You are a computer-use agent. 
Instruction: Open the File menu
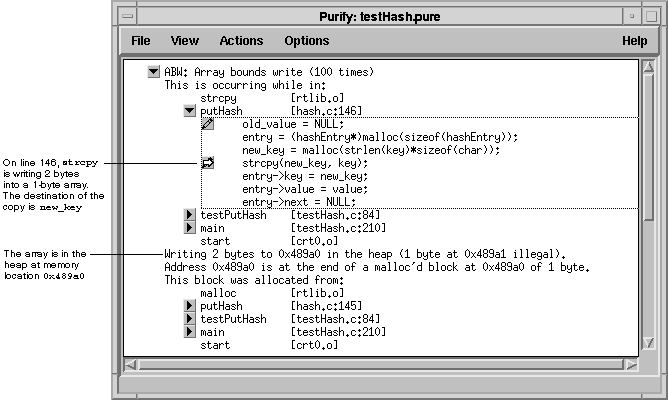pos(141,41)
